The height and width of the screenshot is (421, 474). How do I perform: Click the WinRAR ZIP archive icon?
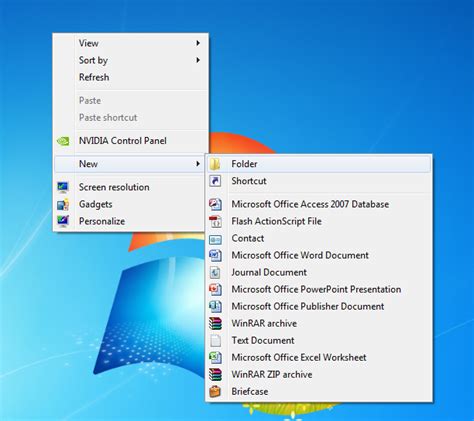click(215, 374)
